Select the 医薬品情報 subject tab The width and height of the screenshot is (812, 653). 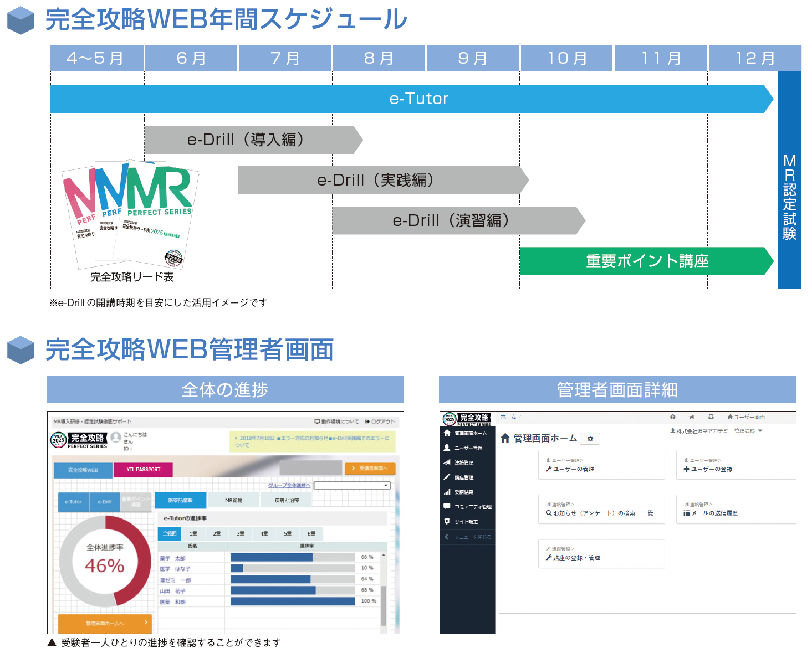click(181, 500)
